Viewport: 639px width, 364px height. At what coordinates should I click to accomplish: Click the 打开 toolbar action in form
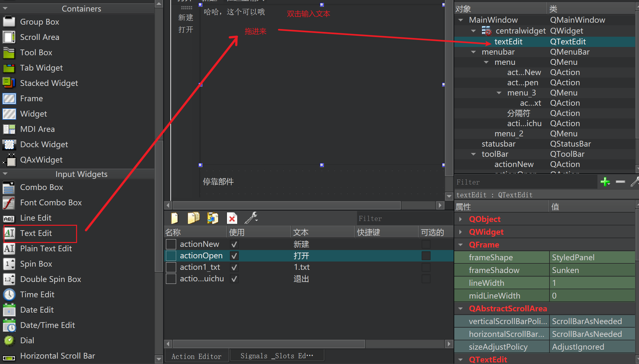tap(186, 30)
